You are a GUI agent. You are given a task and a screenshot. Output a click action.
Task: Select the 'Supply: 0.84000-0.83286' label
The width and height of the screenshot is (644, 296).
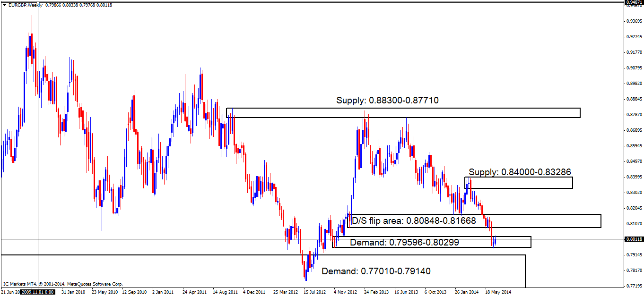point(520,172)
